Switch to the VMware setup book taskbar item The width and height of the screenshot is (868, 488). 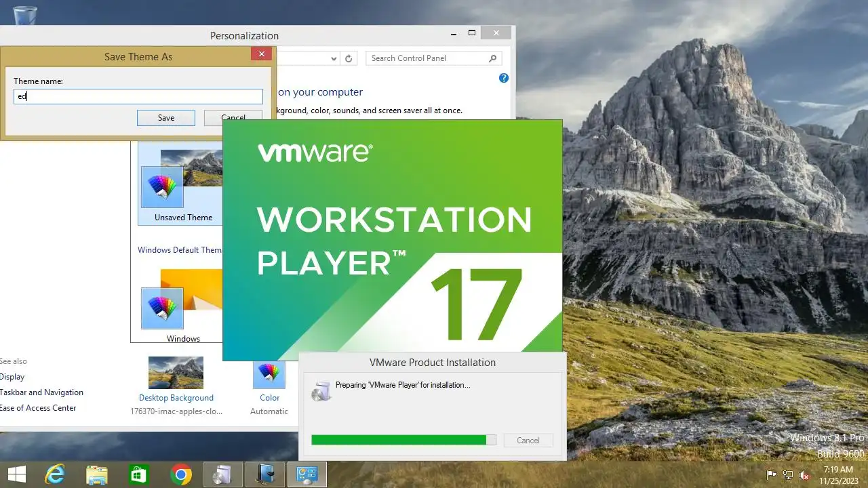tap(265, 474)
